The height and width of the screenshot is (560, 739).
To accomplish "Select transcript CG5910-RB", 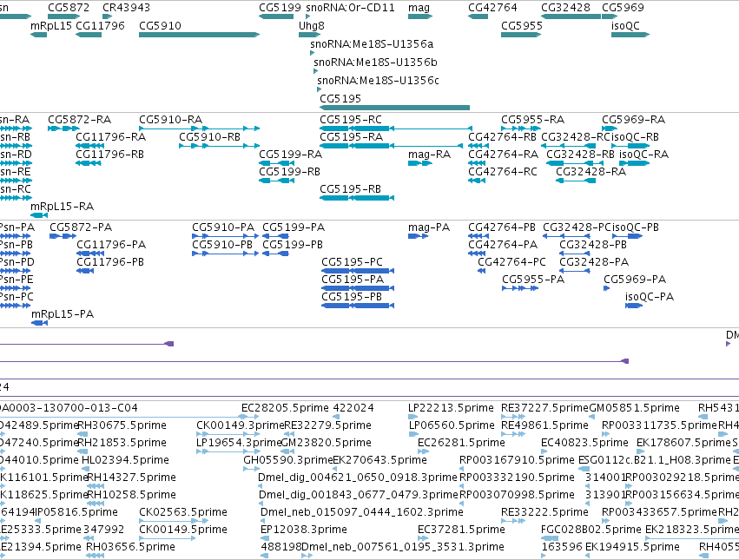I will pyautogui.click(x=219, y=146).
